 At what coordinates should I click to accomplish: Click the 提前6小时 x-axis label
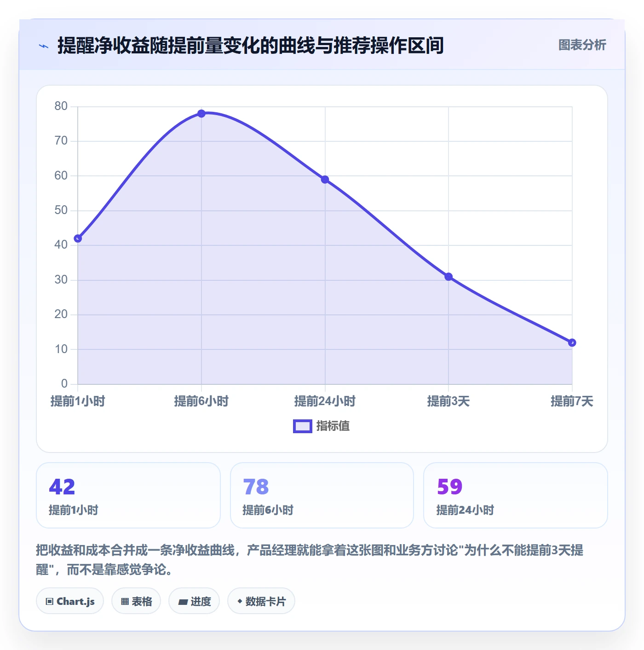pyautogui.click(x=201, y=401)
